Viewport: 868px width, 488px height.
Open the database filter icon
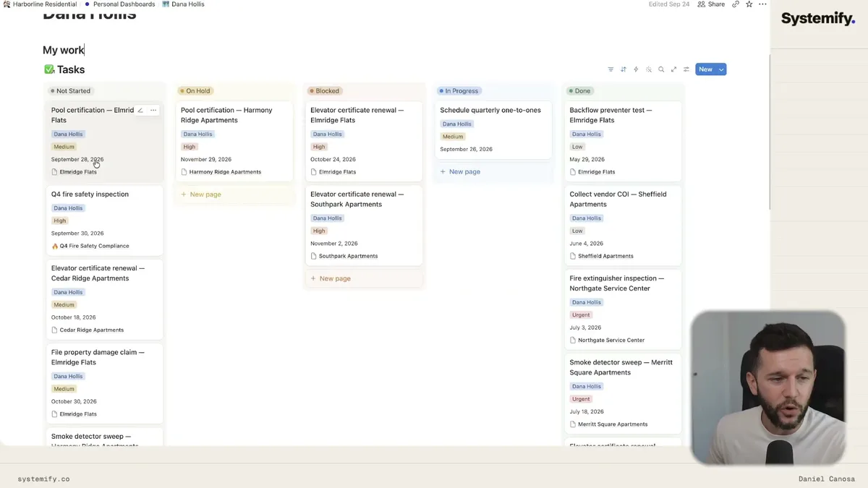(x=610, y=69)
